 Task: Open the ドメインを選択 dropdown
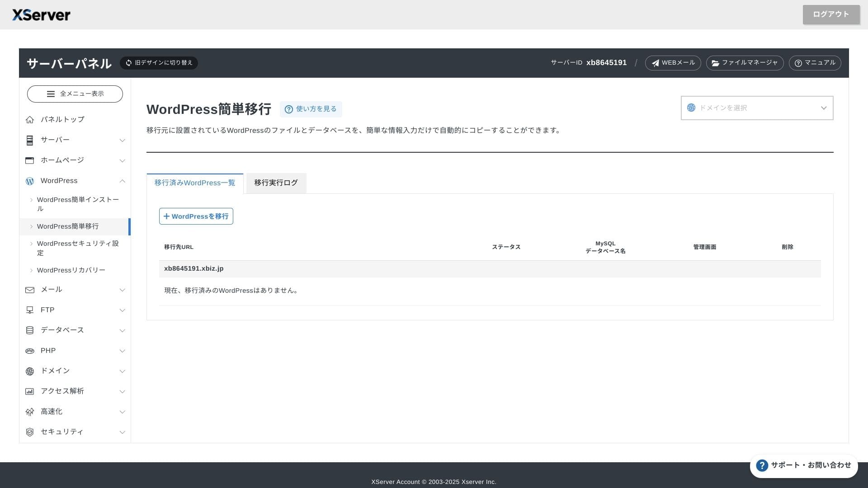(757, 108)
